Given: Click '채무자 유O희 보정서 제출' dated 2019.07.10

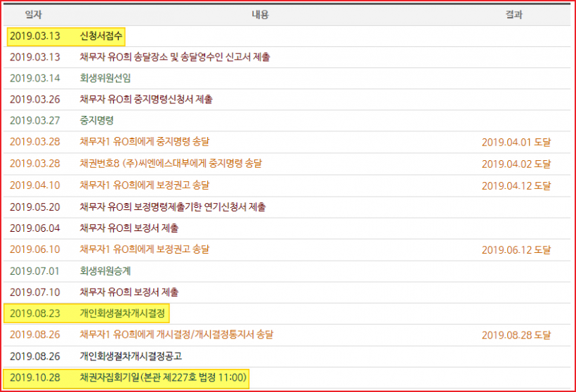Looking at the screenshot, I should (129, 292).
